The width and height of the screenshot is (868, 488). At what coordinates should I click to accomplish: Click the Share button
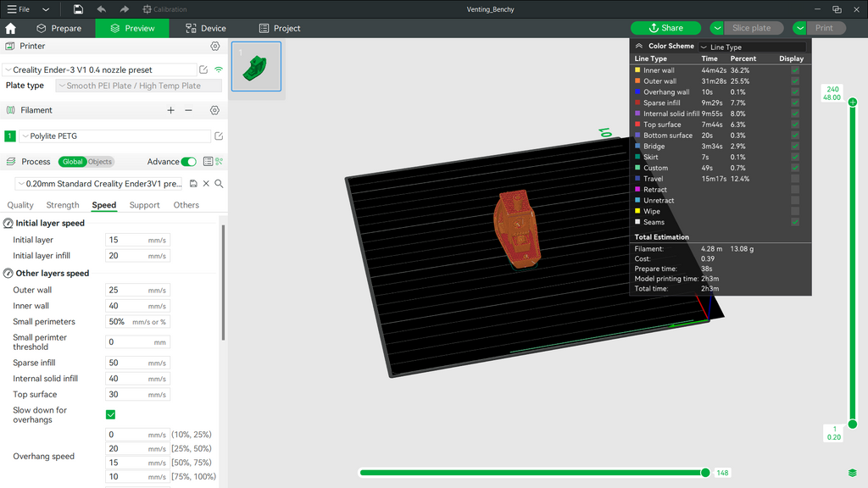pyautogui.click(x=666, y=28)
